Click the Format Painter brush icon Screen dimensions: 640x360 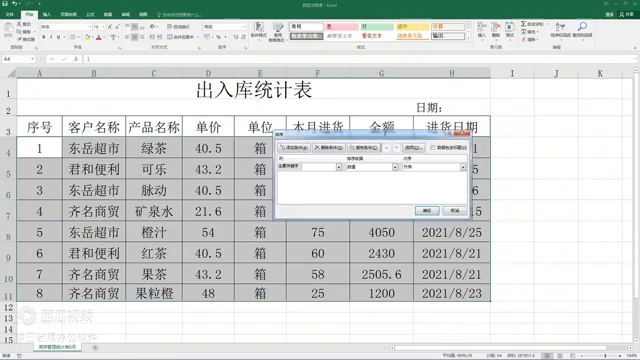(x=19, y=39)
